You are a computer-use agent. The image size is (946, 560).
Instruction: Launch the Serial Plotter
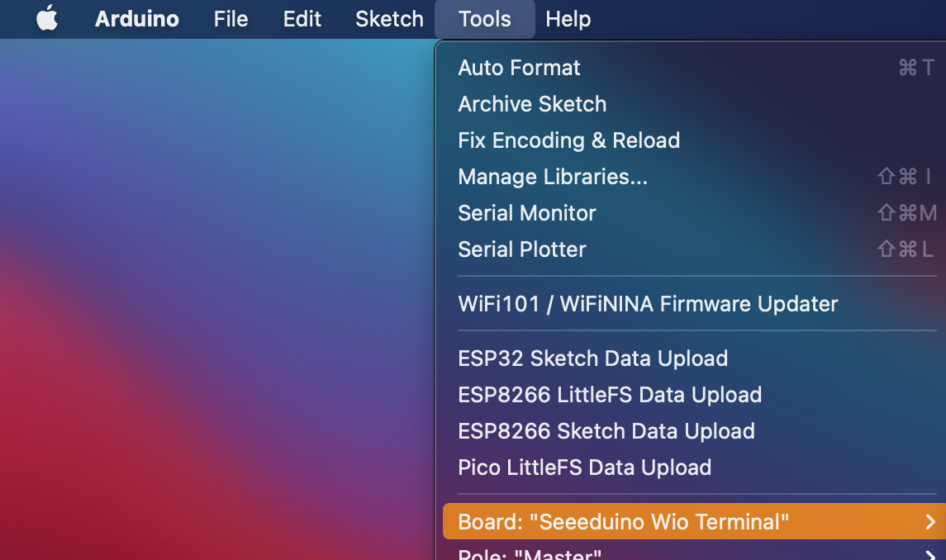point(522,249)
